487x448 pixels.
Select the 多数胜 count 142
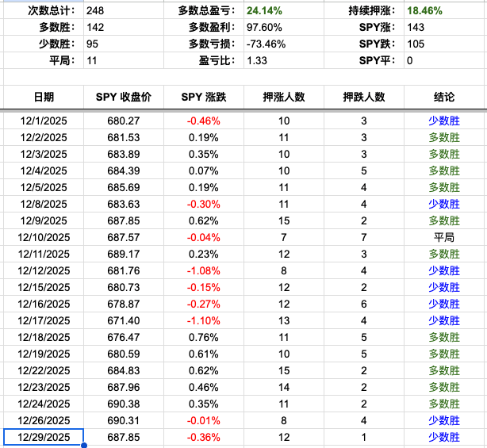click(124, 27)
